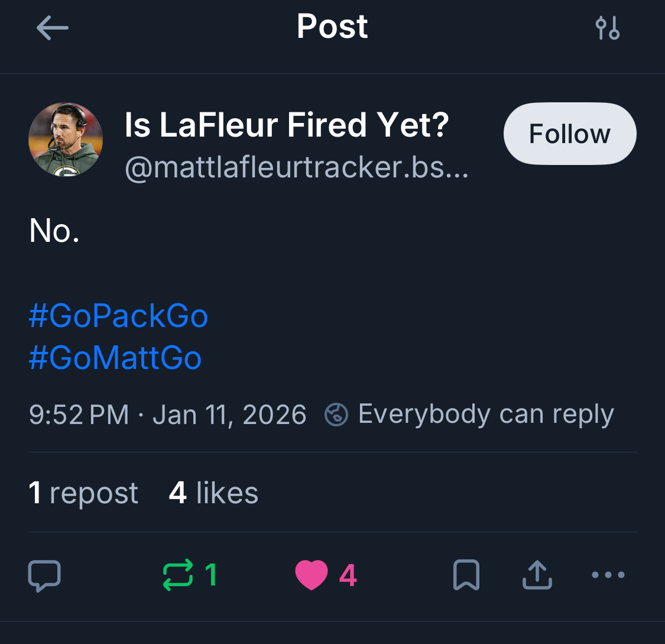This screenshot has width=665, height=644.
Task: Share the post via upload arrow icon
Action: tap(537, 575)
